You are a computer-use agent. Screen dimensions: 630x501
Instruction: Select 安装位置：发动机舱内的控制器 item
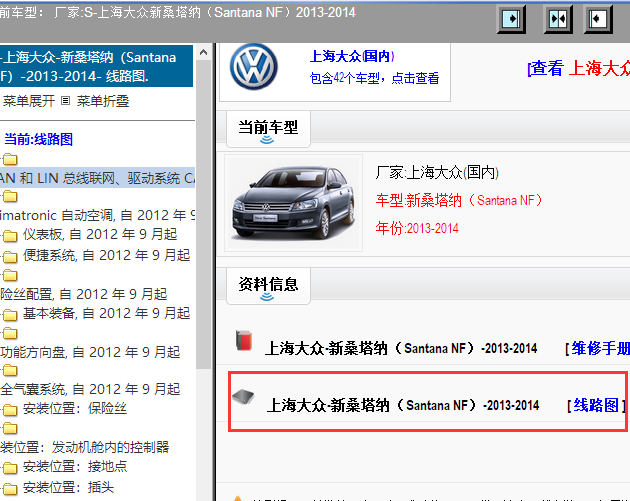pyautogui.click(x=84, y=447)
